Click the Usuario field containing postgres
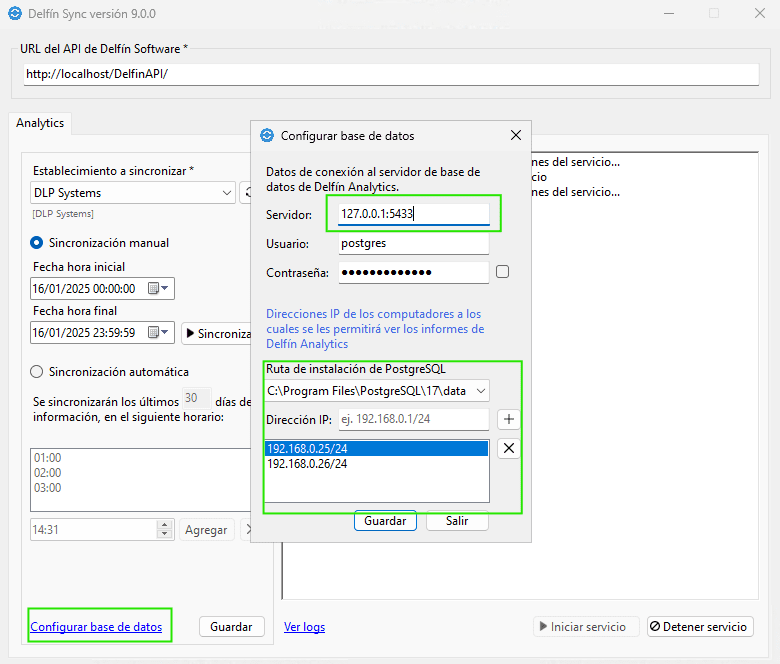 coord(413,244)
